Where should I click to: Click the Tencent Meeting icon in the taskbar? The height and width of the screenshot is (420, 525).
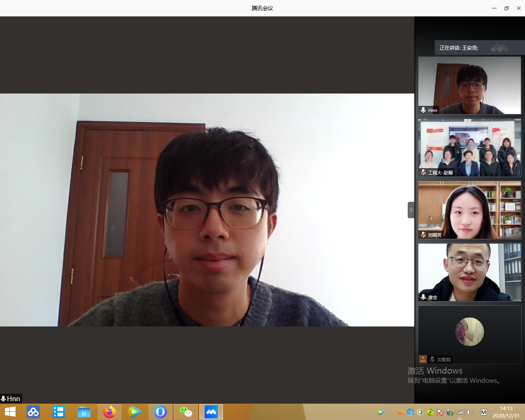(211, 412)
